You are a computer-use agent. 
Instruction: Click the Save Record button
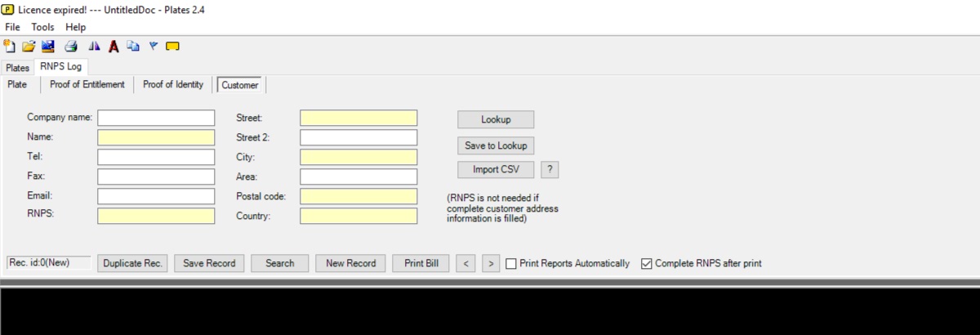click(x=209, y=263)
